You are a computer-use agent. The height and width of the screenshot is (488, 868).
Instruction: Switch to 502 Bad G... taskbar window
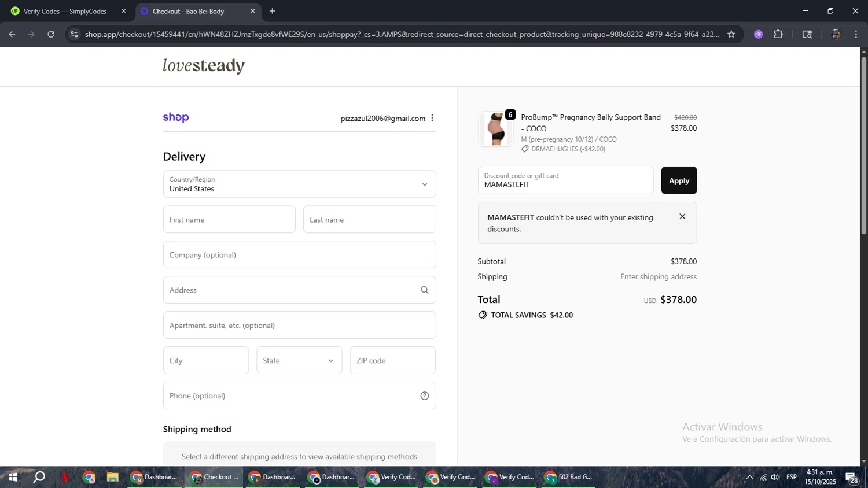[x=568, y=477]
